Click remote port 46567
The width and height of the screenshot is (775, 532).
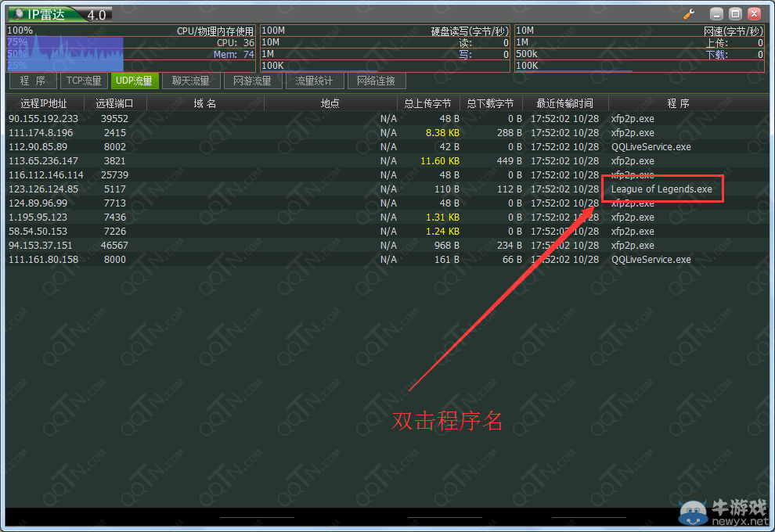114,246
